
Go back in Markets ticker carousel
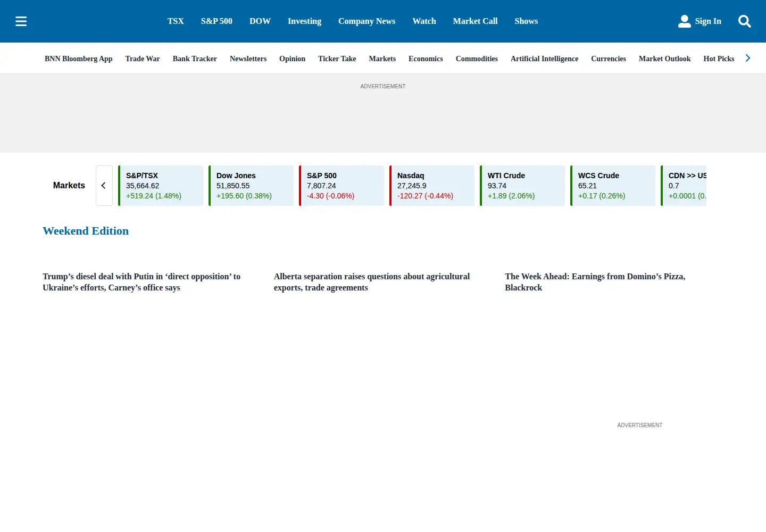pyautogui.click(x=104, y=186)
